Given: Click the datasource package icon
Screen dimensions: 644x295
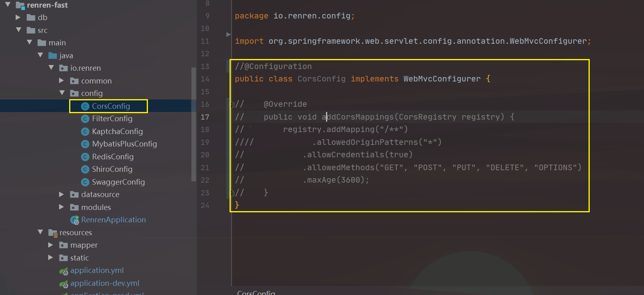Looking at the screenshot, I should 74,195.
